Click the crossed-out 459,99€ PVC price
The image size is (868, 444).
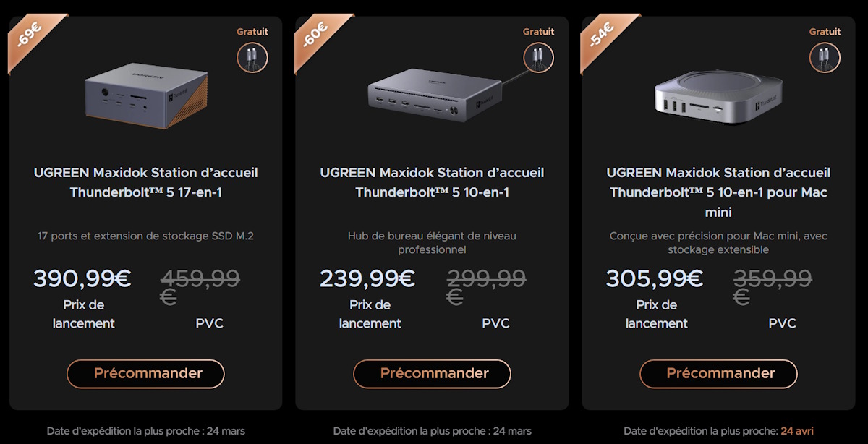(x=200, y=281)
